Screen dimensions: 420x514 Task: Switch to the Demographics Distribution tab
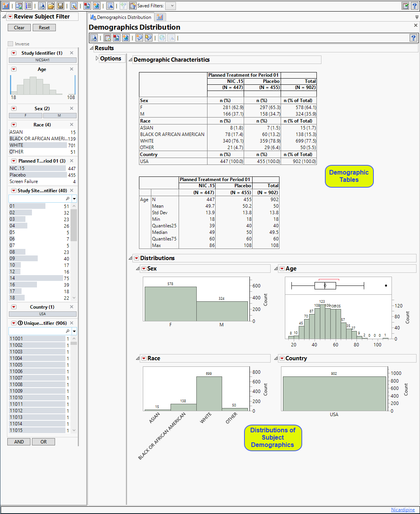coord(121,17)
